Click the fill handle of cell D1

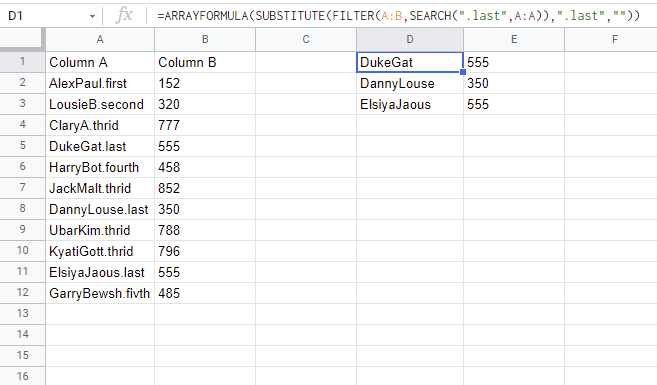point(463,72)
